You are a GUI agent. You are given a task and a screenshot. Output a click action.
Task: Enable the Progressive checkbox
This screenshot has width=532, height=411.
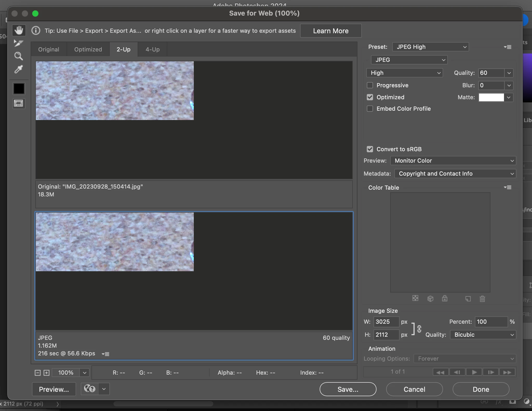tap(370, 85)
